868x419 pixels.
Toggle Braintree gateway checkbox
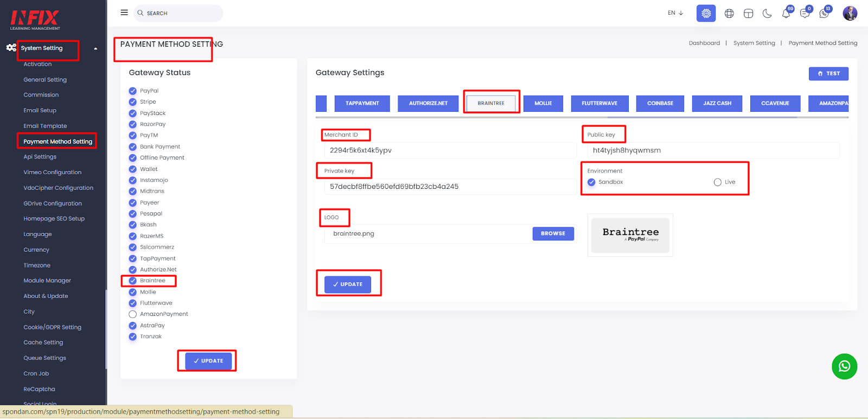(x=132, y=281)
